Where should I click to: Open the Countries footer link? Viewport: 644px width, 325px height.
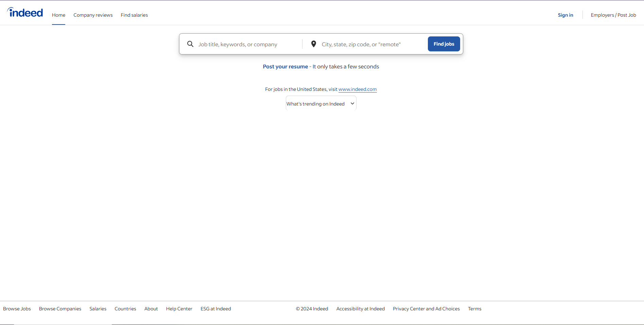point(125,309)
